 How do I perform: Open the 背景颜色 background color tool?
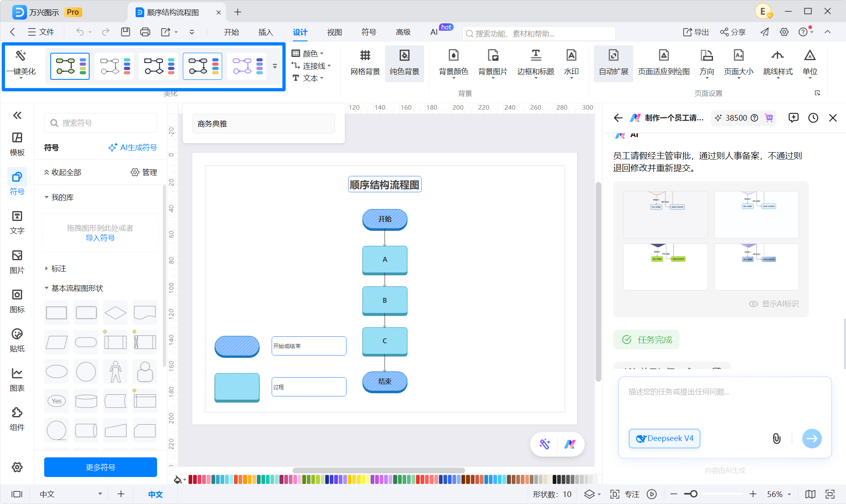(453, 63)
